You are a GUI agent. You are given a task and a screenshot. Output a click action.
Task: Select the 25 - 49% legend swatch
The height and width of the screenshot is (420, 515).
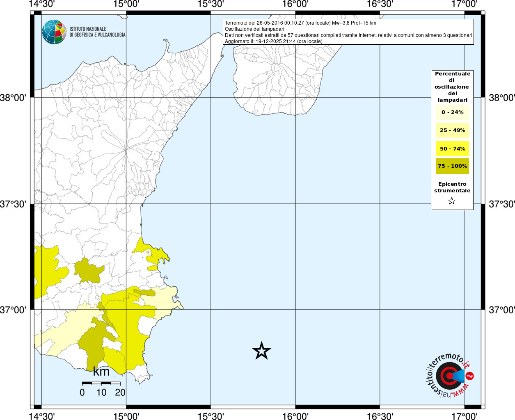452,130
